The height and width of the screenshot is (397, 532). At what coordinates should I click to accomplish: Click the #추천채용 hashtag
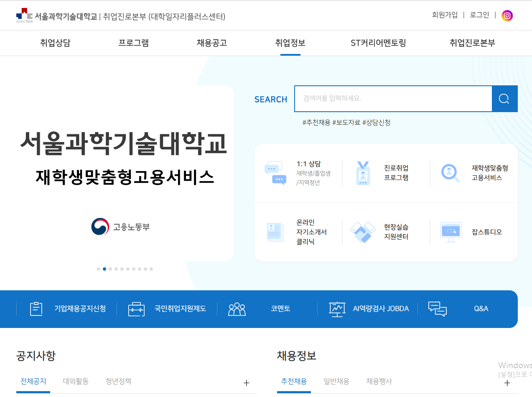(316, 123)
